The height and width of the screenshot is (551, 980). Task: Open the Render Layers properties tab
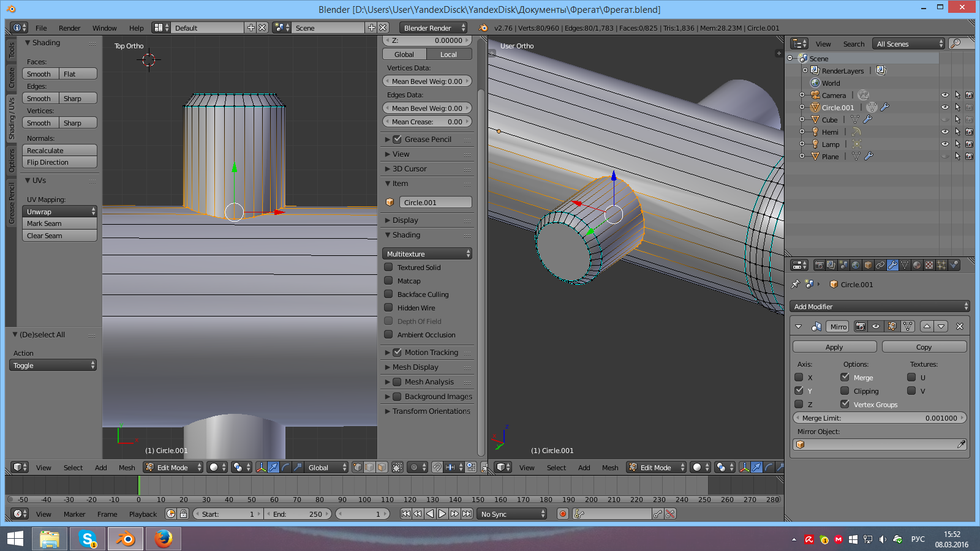[831, 265]
